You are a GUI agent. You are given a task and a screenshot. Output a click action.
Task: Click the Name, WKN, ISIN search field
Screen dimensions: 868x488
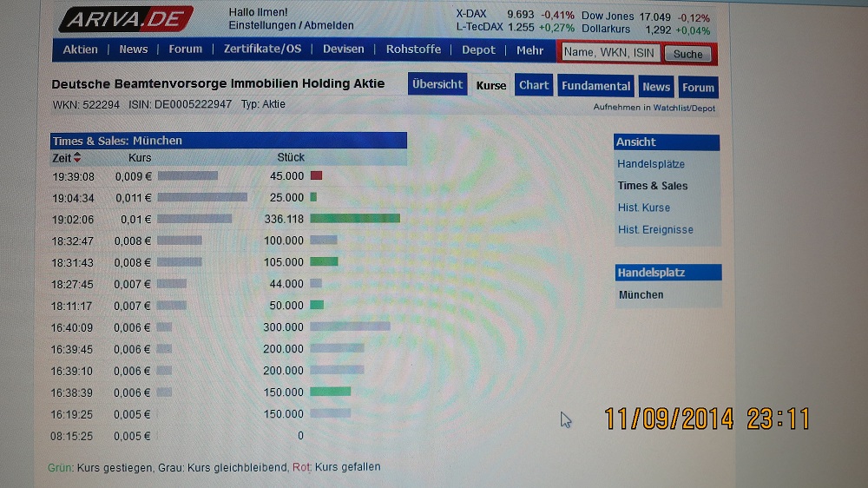(x=609, y=53)
